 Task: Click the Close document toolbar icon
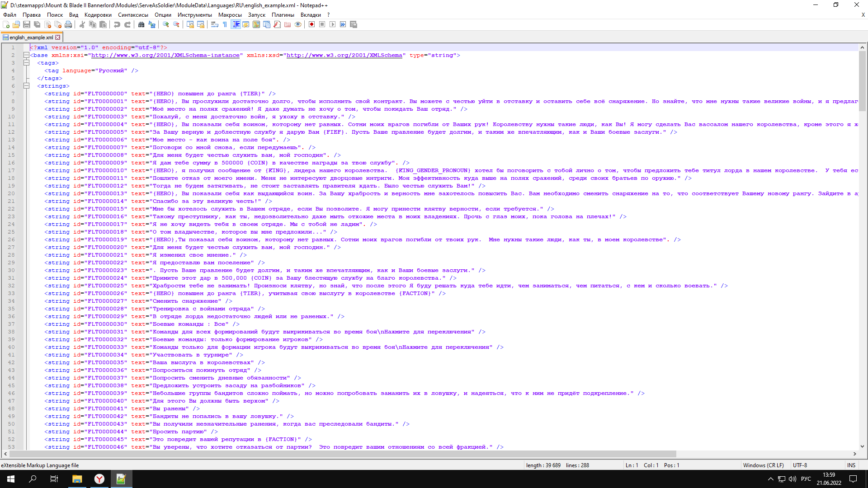(47, 24)
